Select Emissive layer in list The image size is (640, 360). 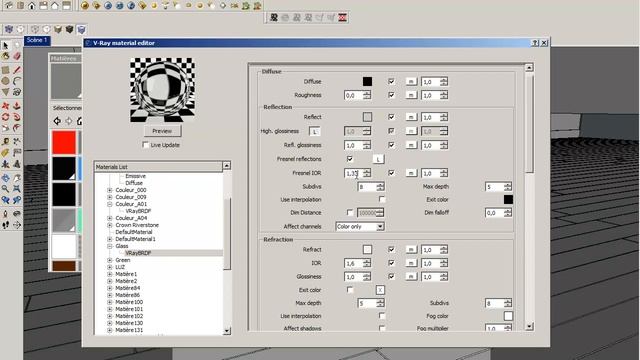point(136,176)
